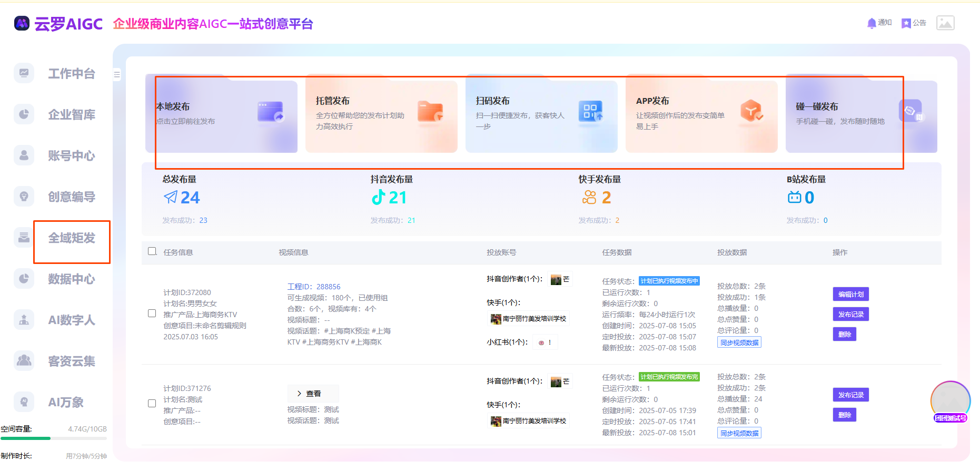Viewport: 980px width, 470px height.
Task: Click the notification bell icon
Action: click(872, 23)
